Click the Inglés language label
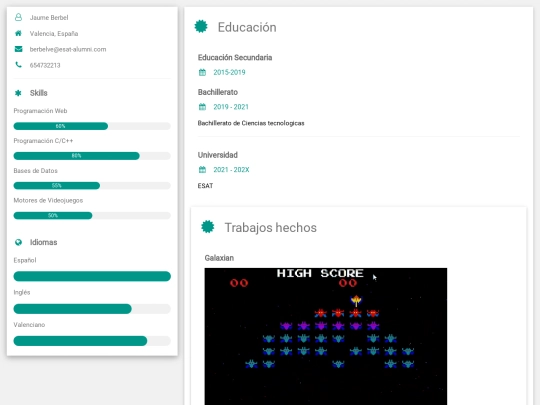Image resolution: width=540 pixels, height=405 pixels. [x=22, y=292]
